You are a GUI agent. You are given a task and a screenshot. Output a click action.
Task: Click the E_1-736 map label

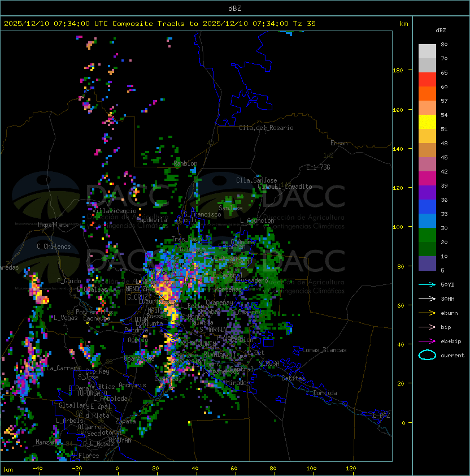pos(318,167)
